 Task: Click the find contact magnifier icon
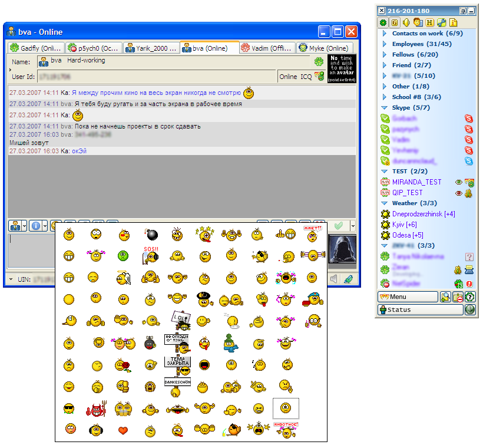point(445,297)
